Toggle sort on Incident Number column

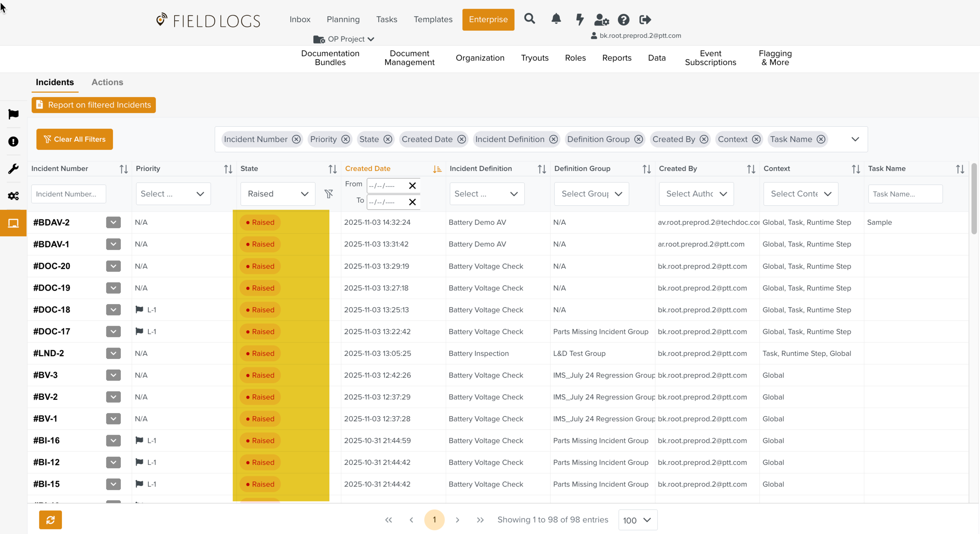[123, 169]
